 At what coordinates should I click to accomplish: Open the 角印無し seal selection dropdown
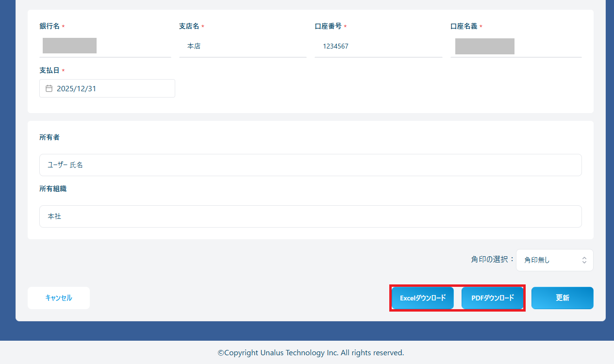pyautogui.click(x=555, y=260)
